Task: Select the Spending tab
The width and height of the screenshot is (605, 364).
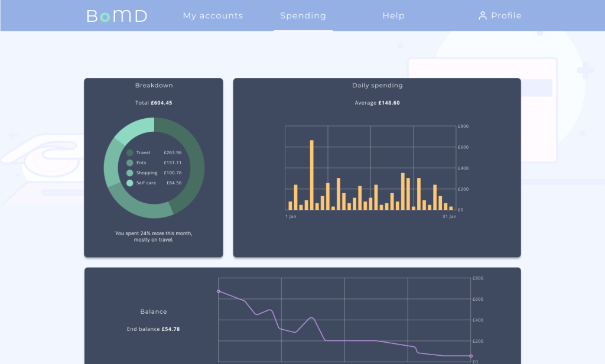Action: [x=303, y=16]
